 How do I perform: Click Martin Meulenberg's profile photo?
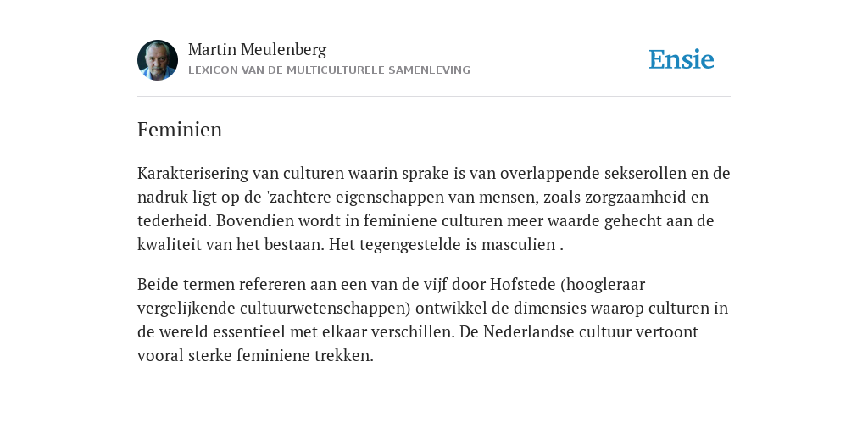click(x=158, y=60)
